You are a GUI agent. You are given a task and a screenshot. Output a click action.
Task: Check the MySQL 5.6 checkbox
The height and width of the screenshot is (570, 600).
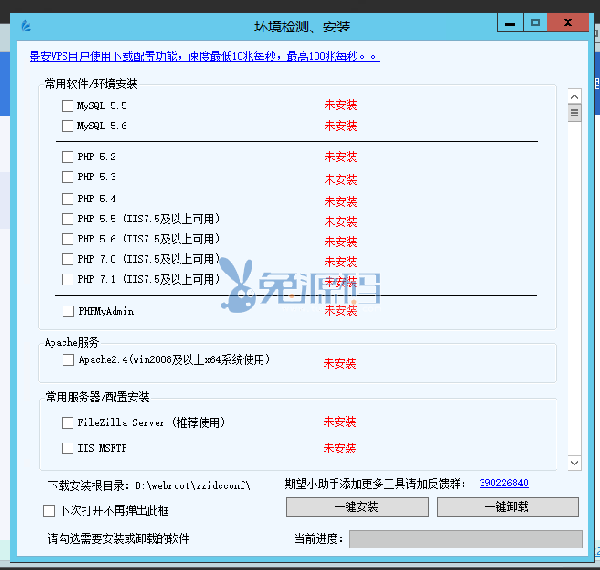(x=67, y=126)
